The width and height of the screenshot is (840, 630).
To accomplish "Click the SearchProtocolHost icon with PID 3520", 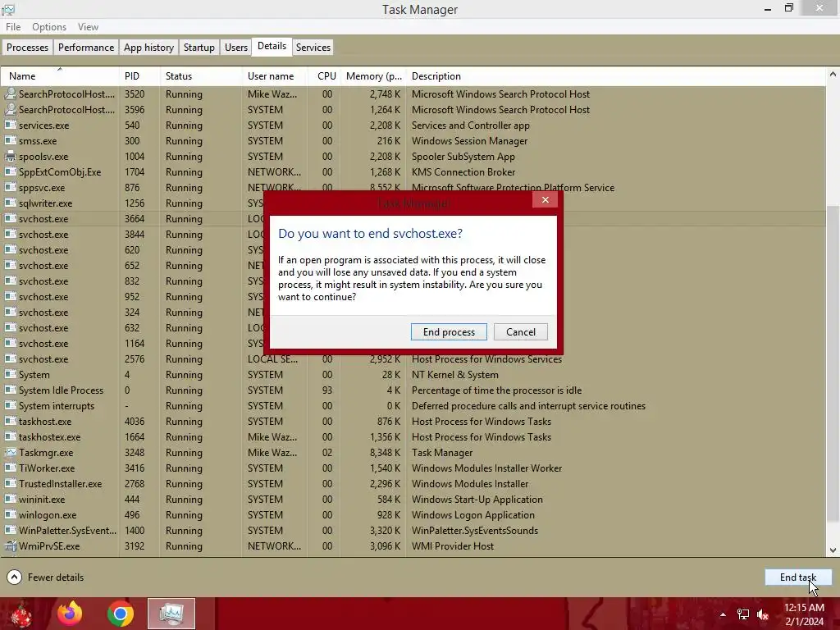I will pyautogui.click(x=10, y=94).
